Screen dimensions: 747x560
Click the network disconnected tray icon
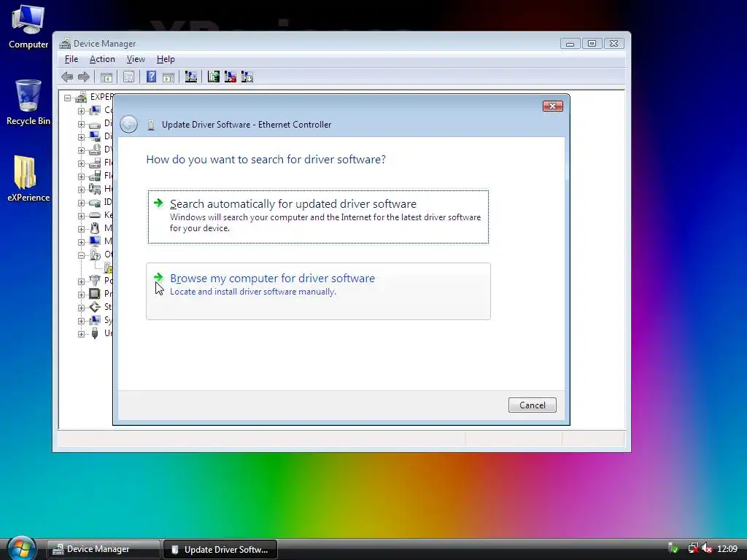pos(693,549)
